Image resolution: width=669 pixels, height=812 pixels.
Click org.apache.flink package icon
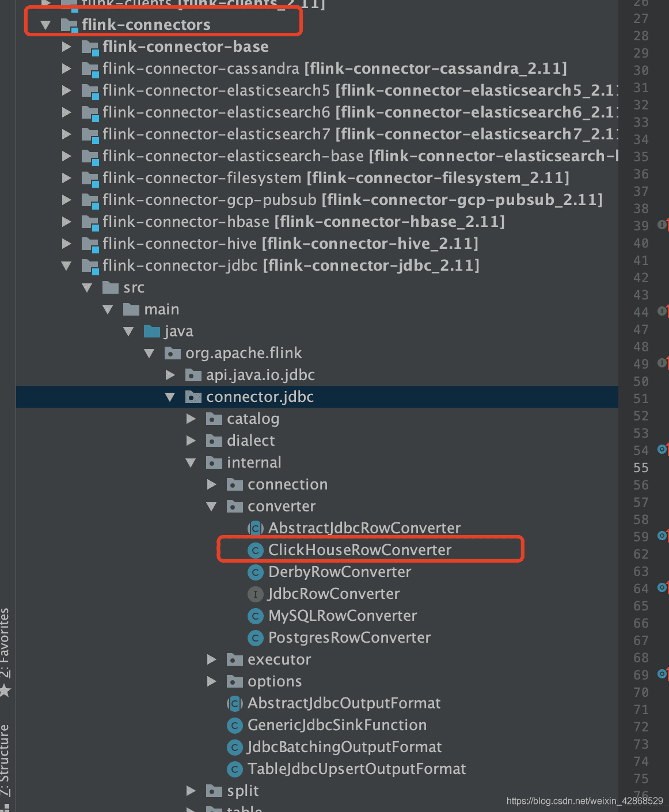[x=173, y=352]
